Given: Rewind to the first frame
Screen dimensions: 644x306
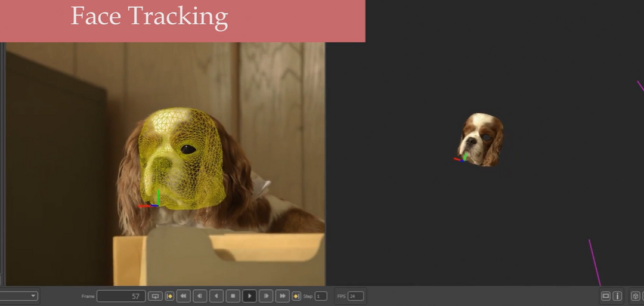Looking at the screenshot, I should click(x=184, y=296).
